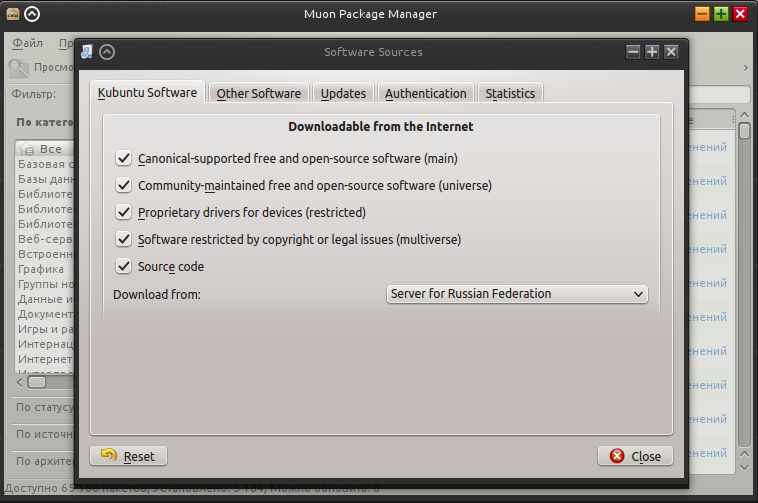Image resolution: width=758 pixels, height=503 pixels.
Task: Click the red X icon on Close button
Action: 617,456
